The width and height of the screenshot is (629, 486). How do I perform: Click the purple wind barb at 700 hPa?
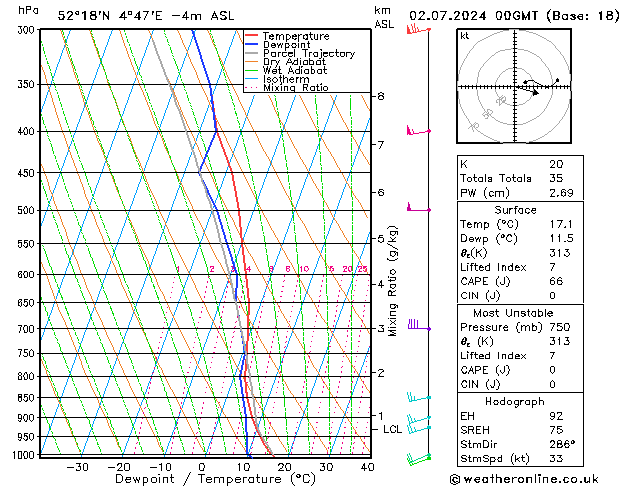(419, 325)
